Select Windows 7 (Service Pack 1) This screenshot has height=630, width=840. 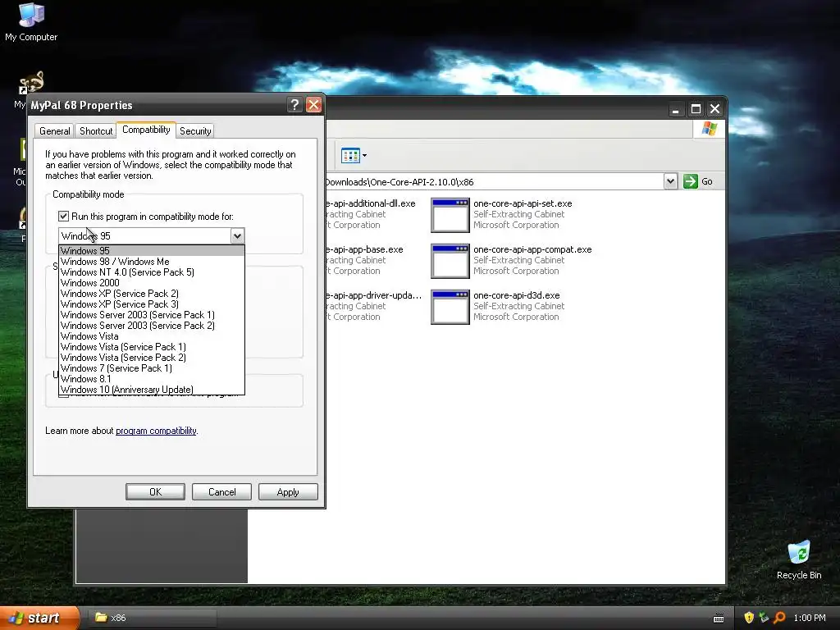(x=152, y=368)
